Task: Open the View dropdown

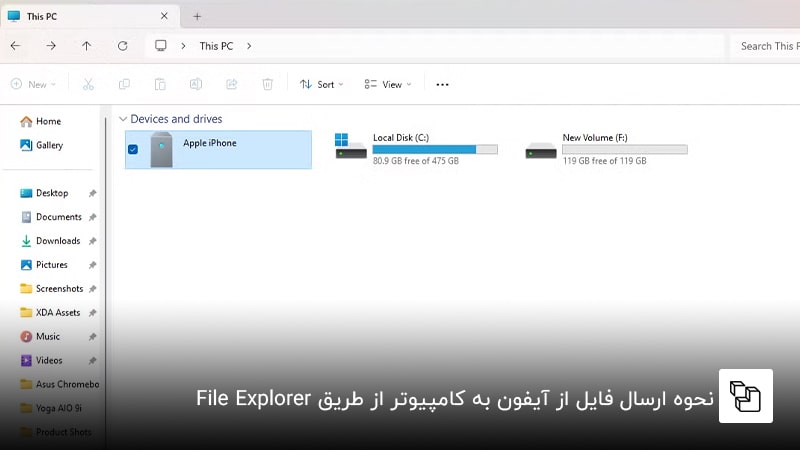Action: [x=388, y=84]
